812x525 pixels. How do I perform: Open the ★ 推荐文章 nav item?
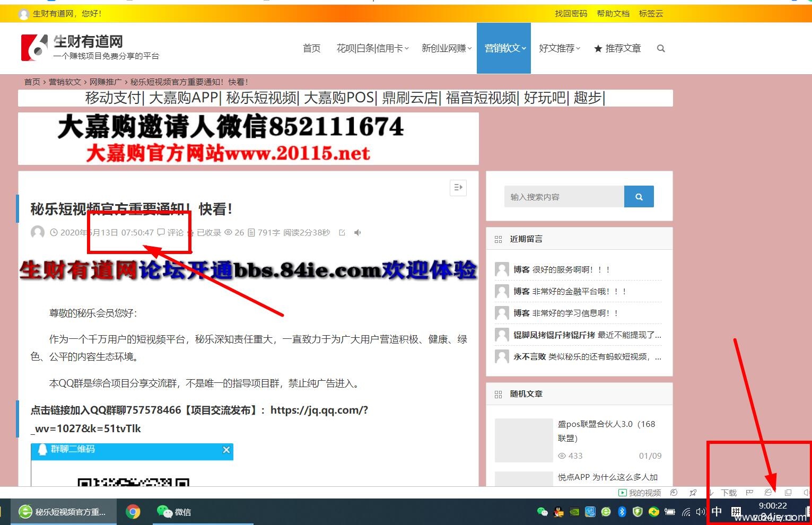point(617,48)
